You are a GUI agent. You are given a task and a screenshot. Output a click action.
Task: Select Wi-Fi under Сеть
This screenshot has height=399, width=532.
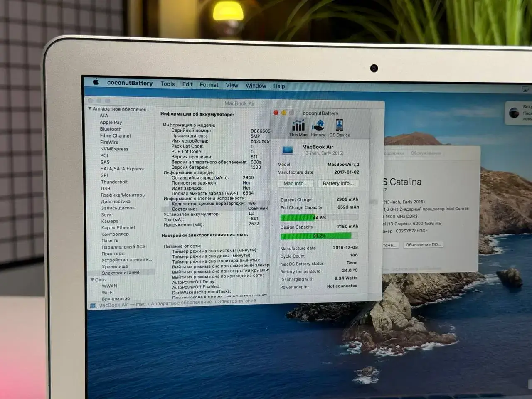(108, 292)
